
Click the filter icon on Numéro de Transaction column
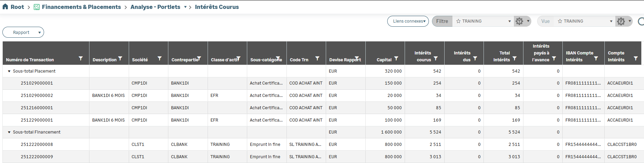[81, 59]
